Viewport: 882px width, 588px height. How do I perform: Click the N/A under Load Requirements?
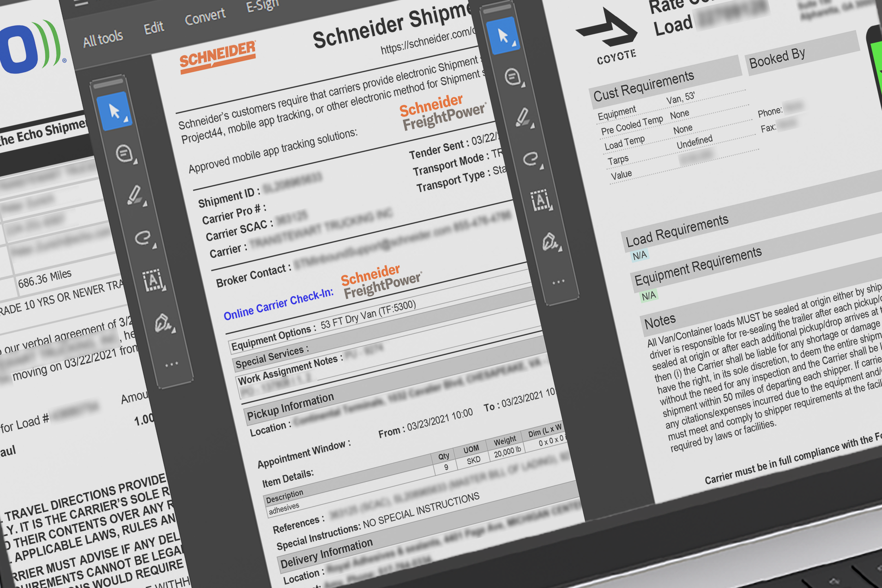click(x=640, y=255)
